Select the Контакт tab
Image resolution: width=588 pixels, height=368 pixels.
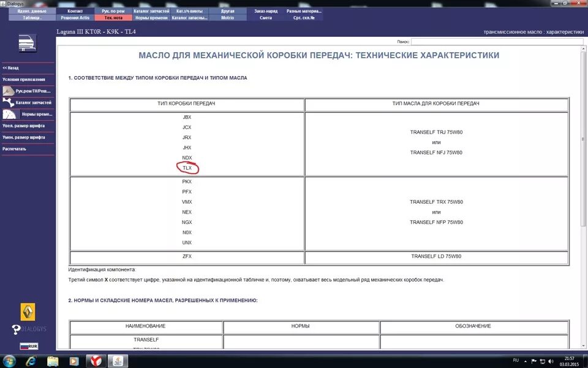75,11
